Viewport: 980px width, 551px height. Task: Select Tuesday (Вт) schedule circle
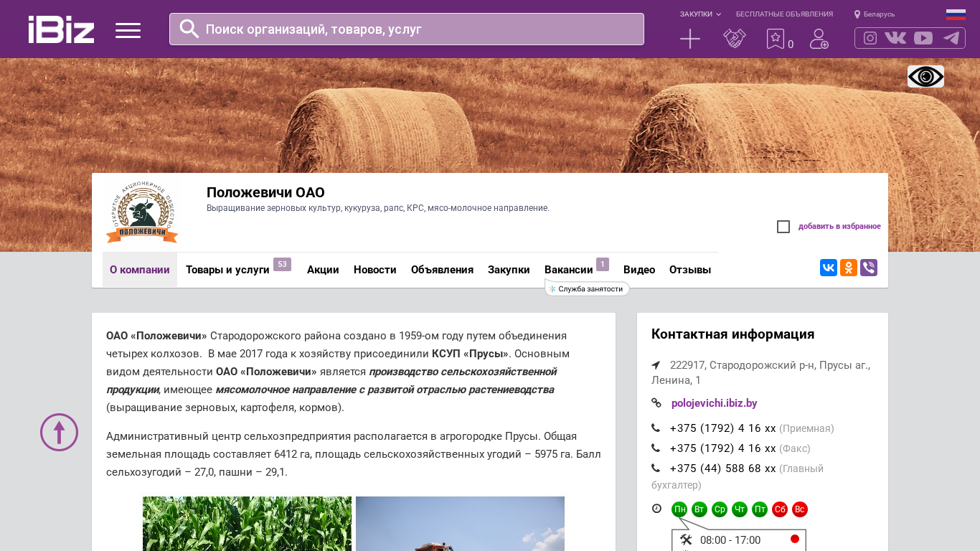pos(699,509)
